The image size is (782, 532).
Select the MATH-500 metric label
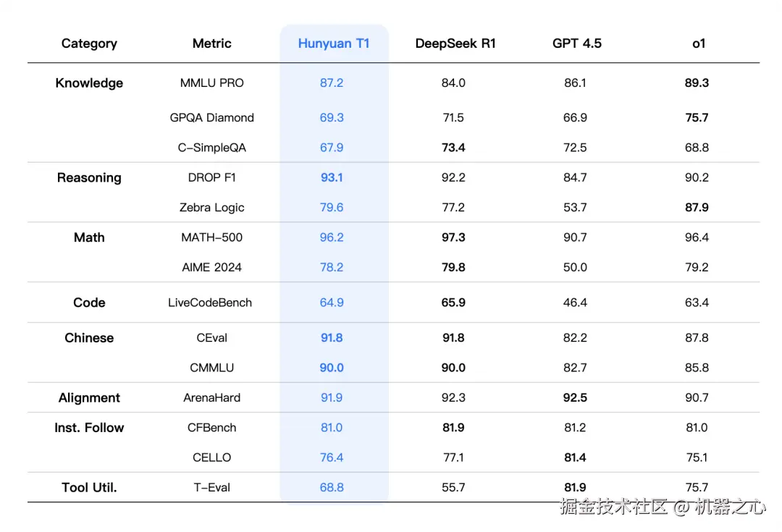212,237
